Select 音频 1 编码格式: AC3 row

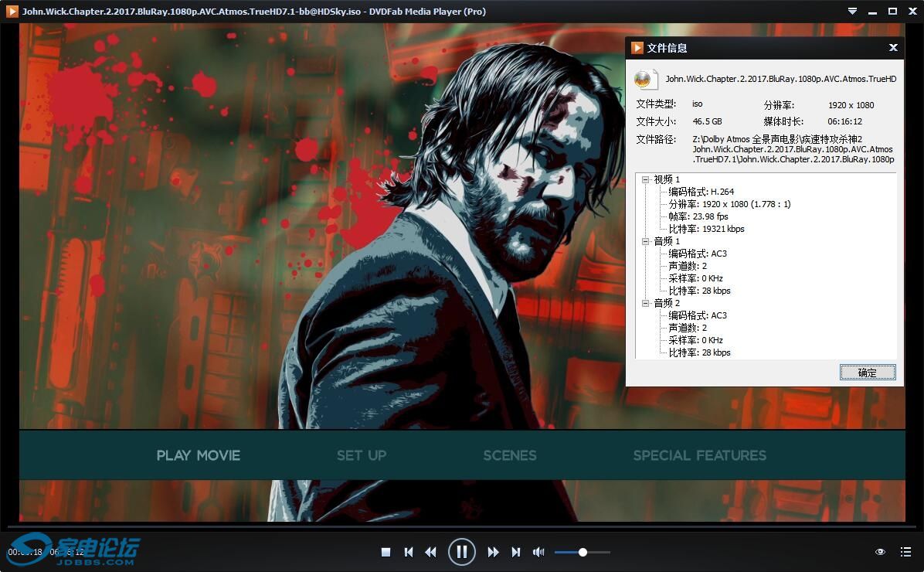tap(697, 254)
